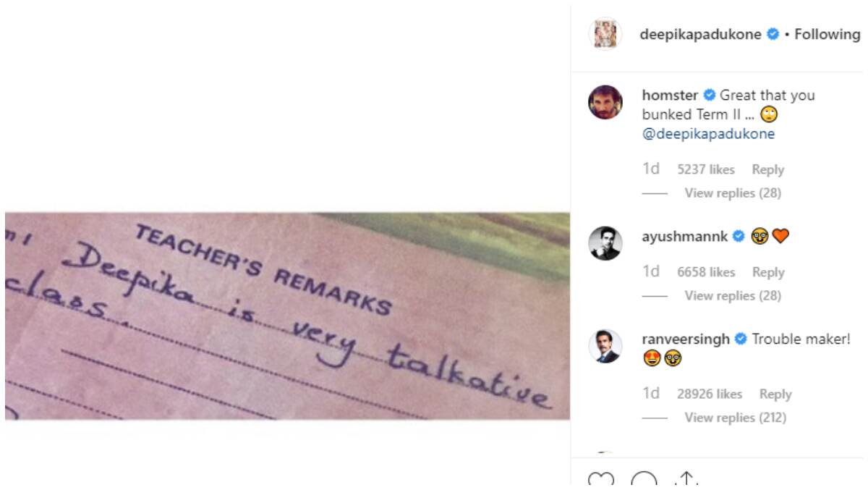Image resolution: width=868 pixels, height=490 pixels.
Task: Expand View replies (28) under homster
Action: coord(733,193)
